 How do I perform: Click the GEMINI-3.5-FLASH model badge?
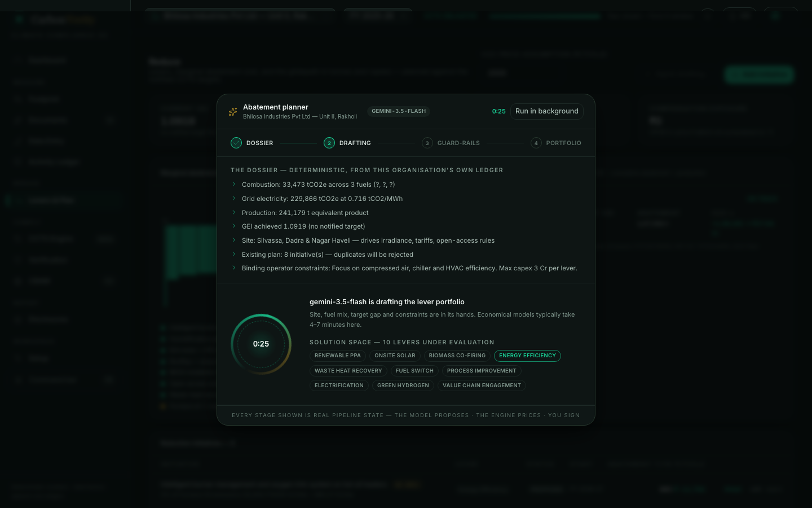coord(399,111)
